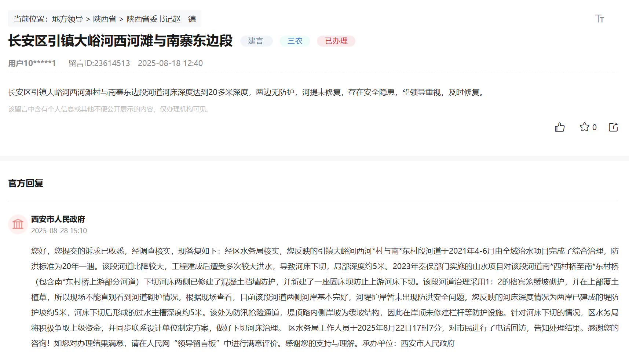The image size is (629, 364).
Task: Click the message timestamp 2025-08-18 12:40
Action: pyautogui.click(x=171, y=63)
